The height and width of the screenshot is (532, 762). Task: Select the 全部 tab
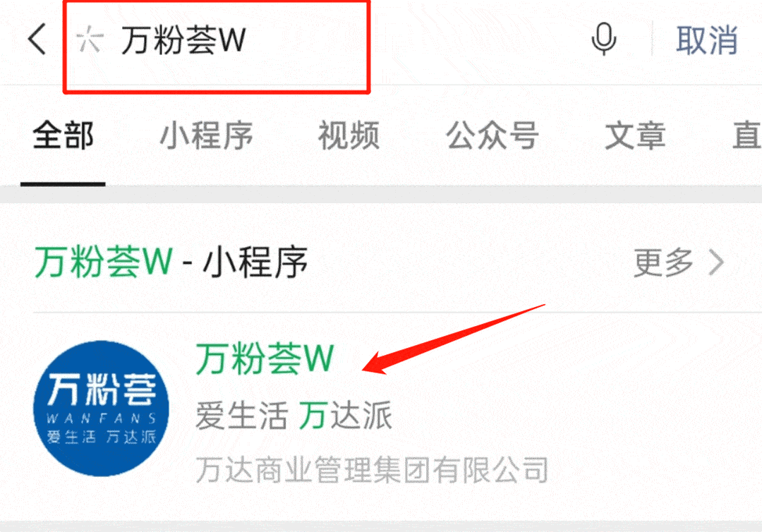64,135
